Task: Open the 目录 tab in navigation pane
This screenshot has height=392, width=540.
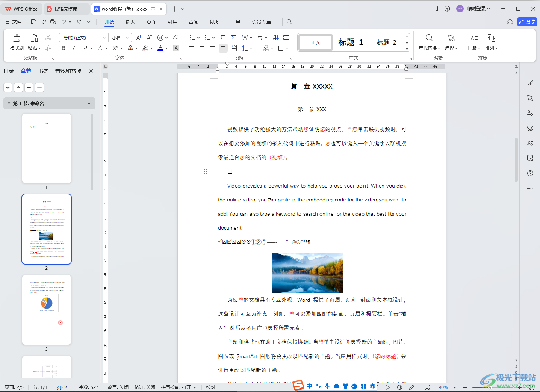Action: click(9, 71)
